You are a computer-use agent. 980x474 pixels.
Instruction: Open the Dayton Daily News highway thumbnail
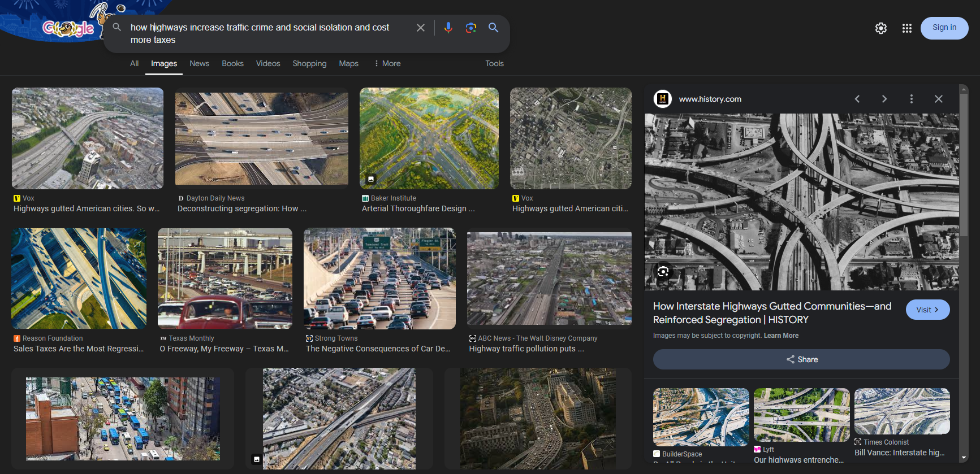click(262, 138)
